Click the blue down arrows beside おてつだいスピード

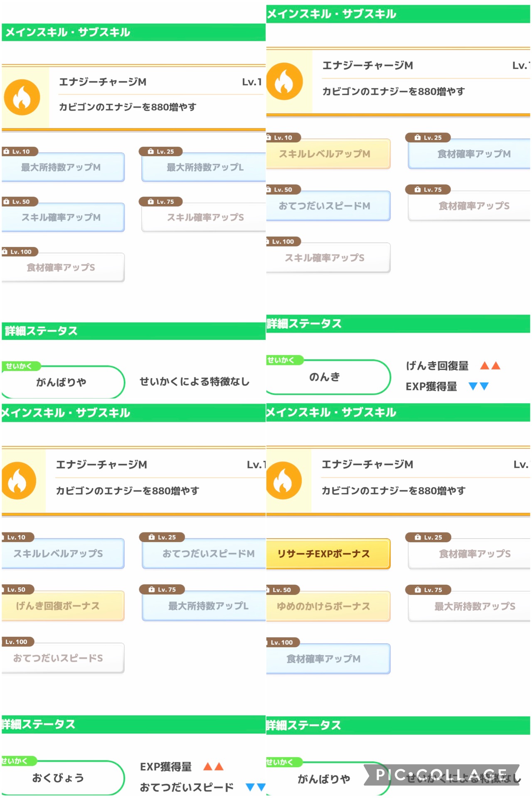[x=255, y=787]
